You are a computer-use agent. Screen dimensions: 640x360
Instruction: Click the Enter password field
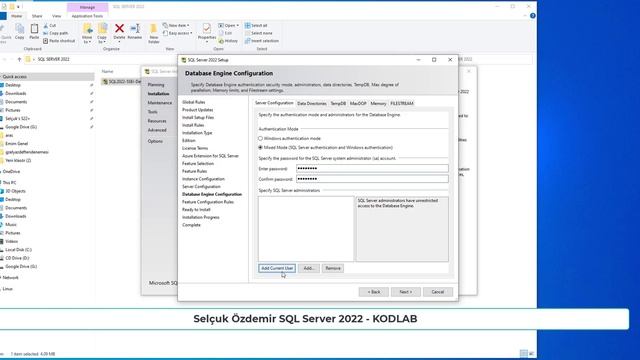pyautogui.click(x=372, y=168)
